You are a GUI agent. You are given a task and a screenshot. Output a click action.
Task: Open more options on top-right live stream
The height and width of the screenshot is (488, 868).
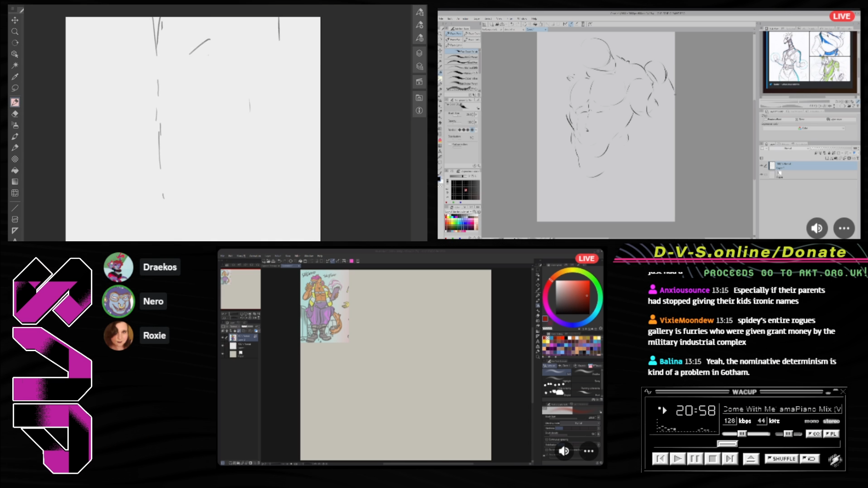tap(844, 228)
